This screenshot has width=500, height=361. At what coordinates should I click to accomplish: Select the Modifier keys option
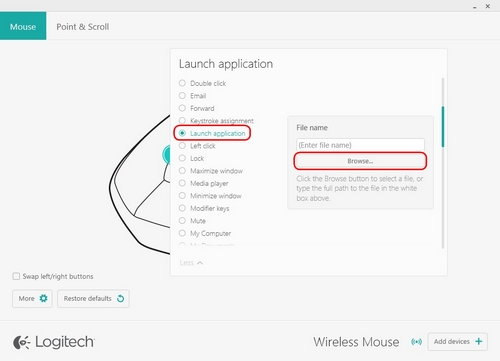(182, 208)
